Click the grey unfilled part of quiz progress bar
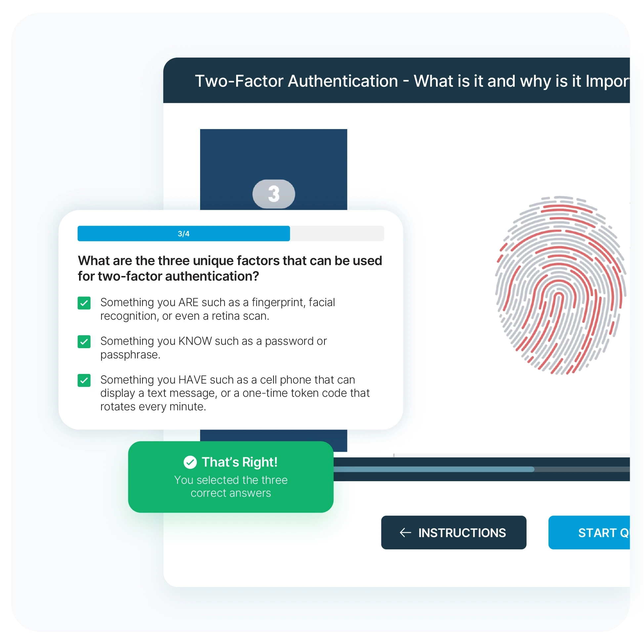The width and height of the screenshot is (644, 644). (x=337, y=233)
